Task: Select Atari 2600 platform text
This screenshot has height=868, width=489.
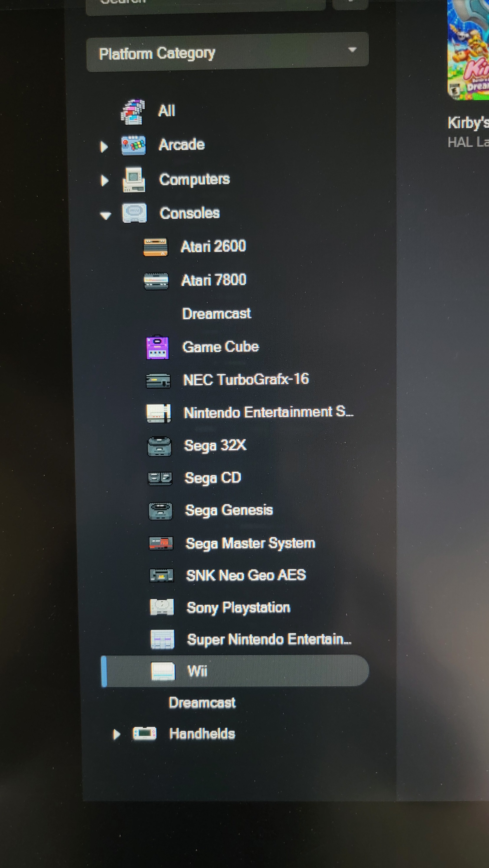Action: pos(213,246)
